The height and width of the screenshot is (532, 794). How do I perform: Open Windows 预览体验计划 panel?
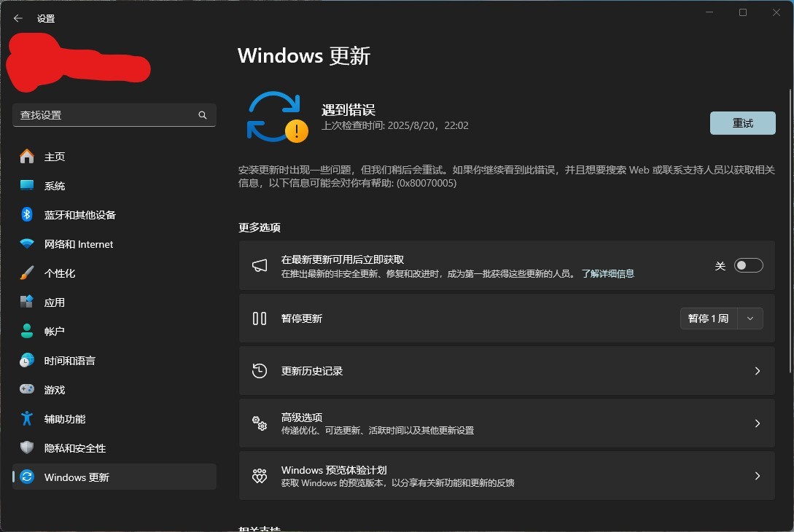point(757,476)
